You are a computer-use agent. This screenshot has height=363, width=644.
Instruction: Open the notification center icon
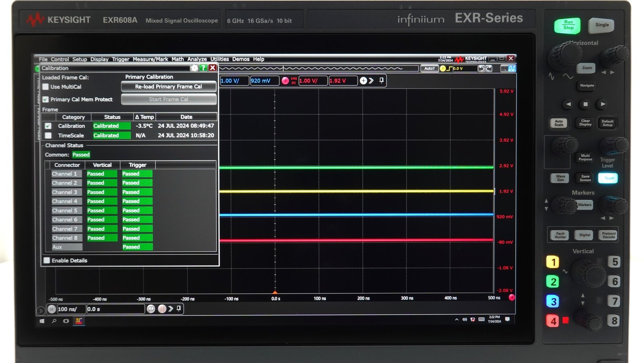pyautogui.click(x=508, y=319)
